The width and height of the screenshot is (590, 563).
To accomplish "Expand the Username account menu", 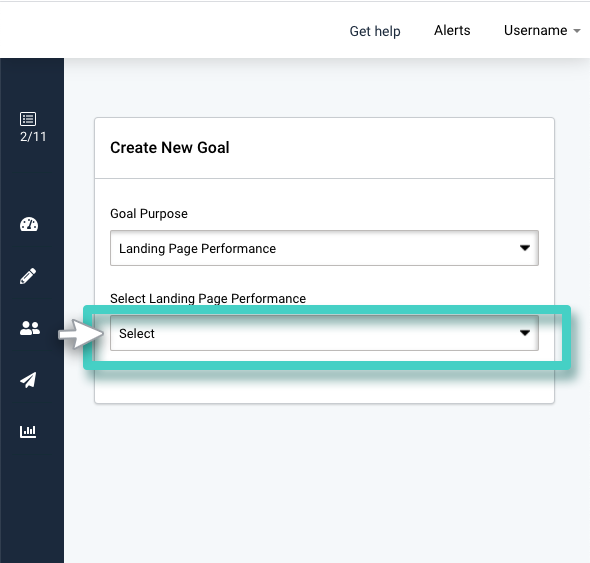I will pos(542,30).
